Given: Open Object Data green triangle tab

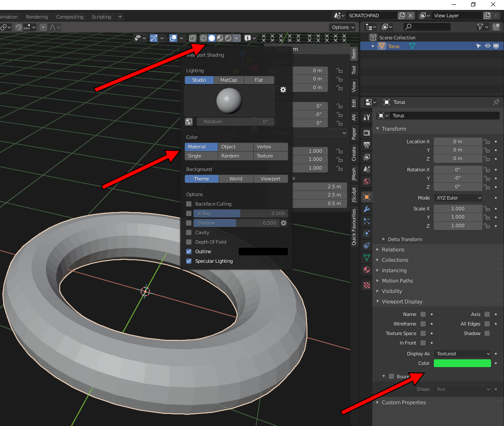Looking at the screenshot, I should click(367, 258).
